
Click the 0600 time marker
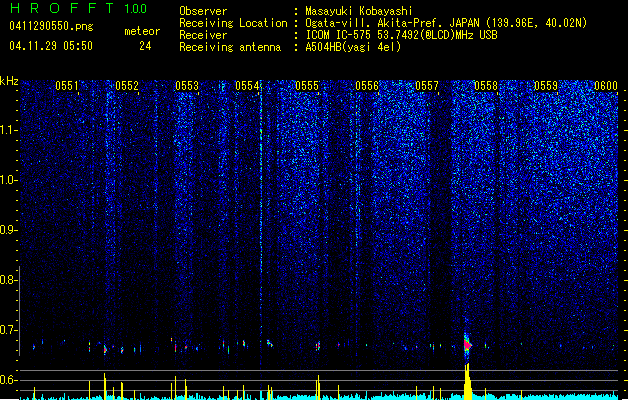click(606, 86)
